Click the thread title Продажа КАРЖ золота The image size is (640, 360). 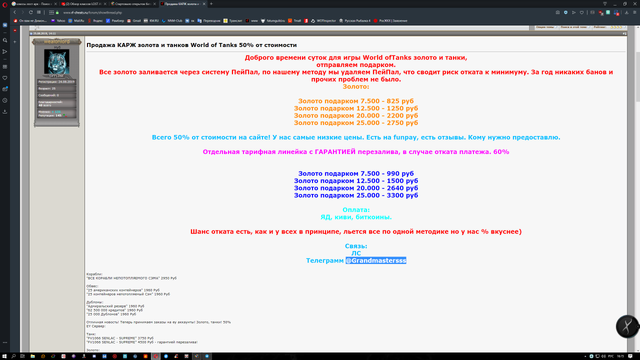click(x=191, y=45)
